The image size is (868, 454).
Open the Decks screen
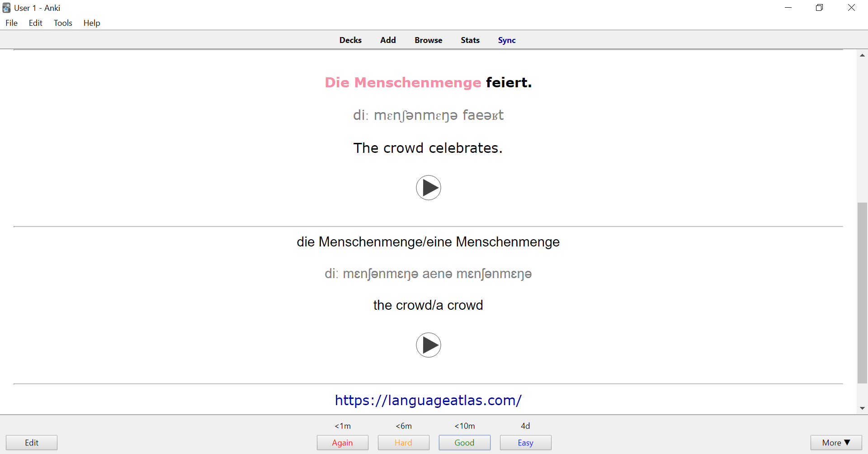pyautogui.click(x=350, y=40)
